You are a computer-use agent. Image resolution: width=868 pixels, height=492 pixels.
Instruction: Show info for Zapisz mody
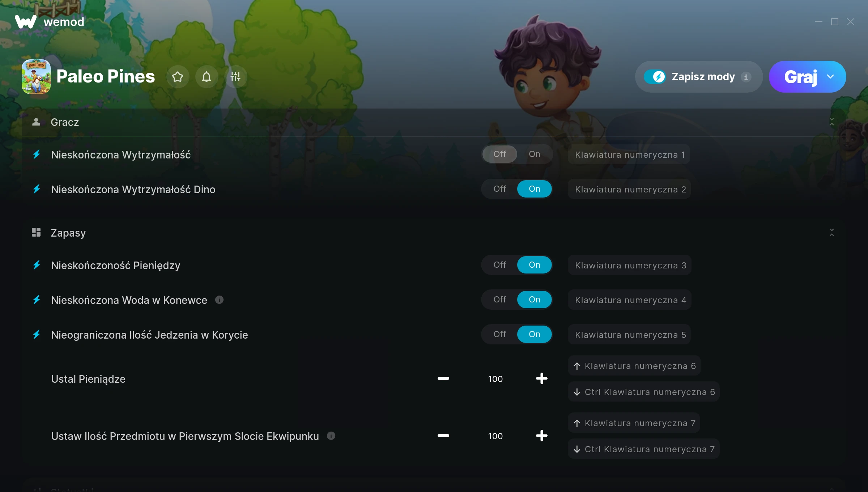coord(746,77)
